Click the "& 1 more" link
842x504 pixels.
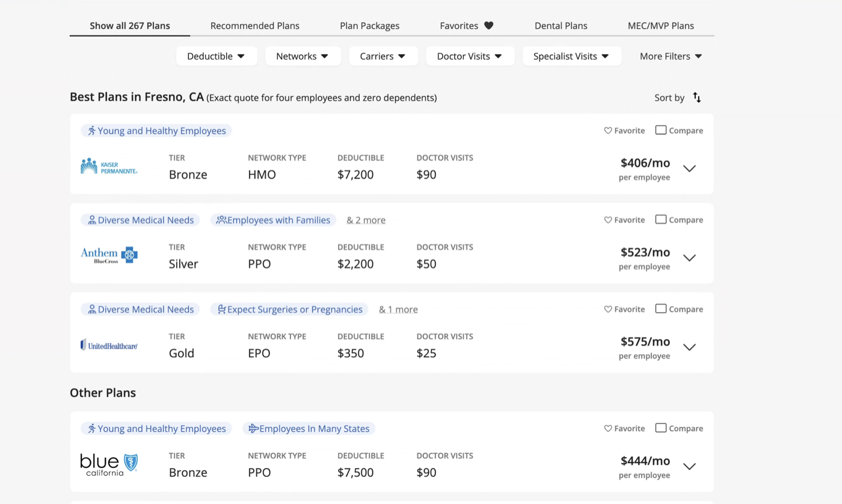pyautogui.click(x=398, y=310)
